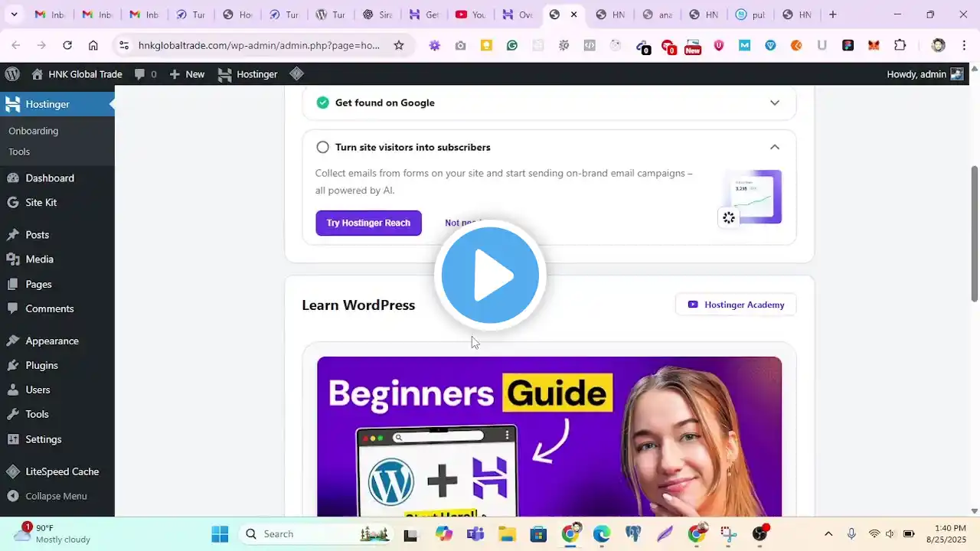Open File Explorer from the taskbar

pos(507,534)
